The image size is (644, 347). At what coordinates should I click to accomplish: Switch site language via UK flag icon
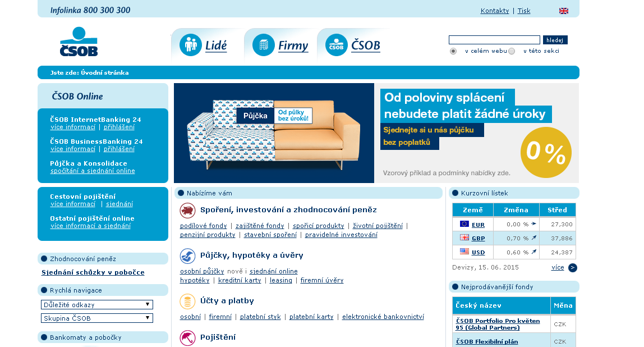(x=563, y=11)
